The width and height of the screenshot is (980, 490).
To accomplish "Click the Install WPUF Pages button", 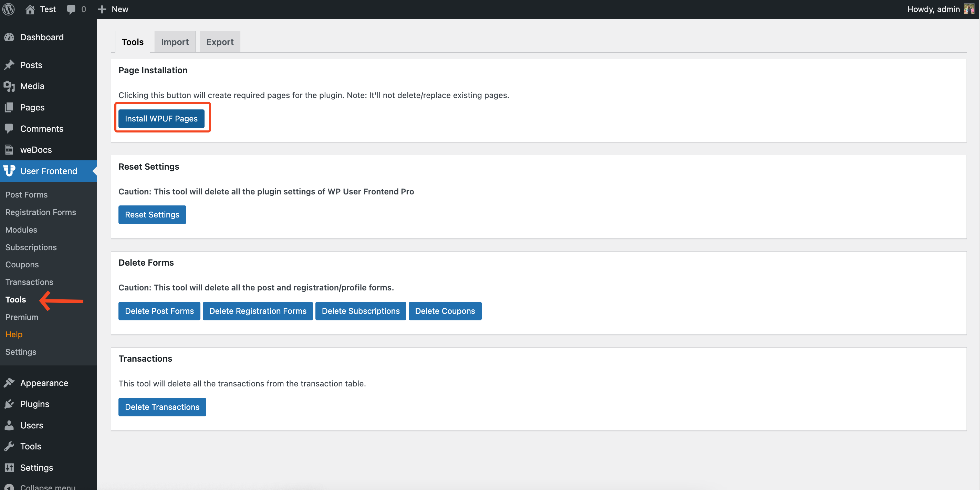I will click(x=161, y=117).
